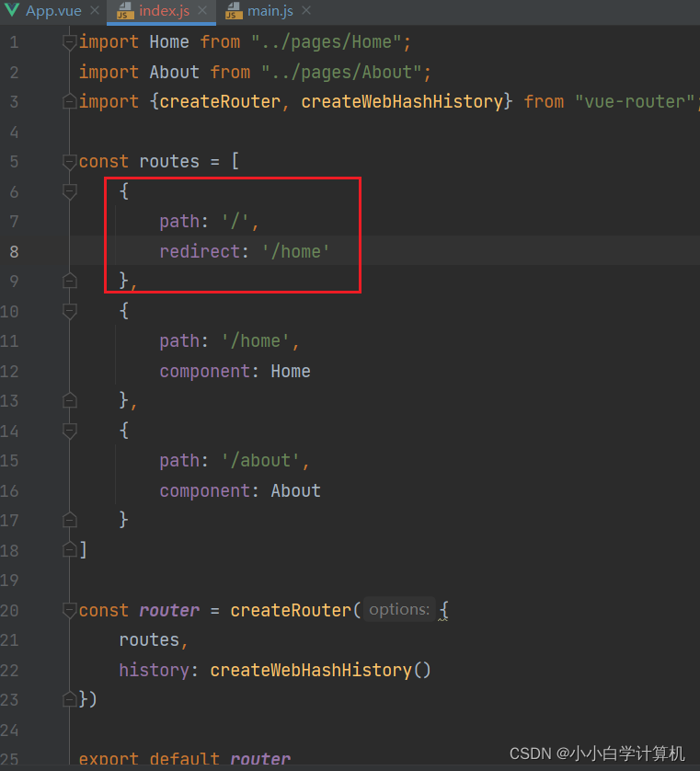Click the 'options:' parameter hint
Screen dimensions: 700x771
399,610
